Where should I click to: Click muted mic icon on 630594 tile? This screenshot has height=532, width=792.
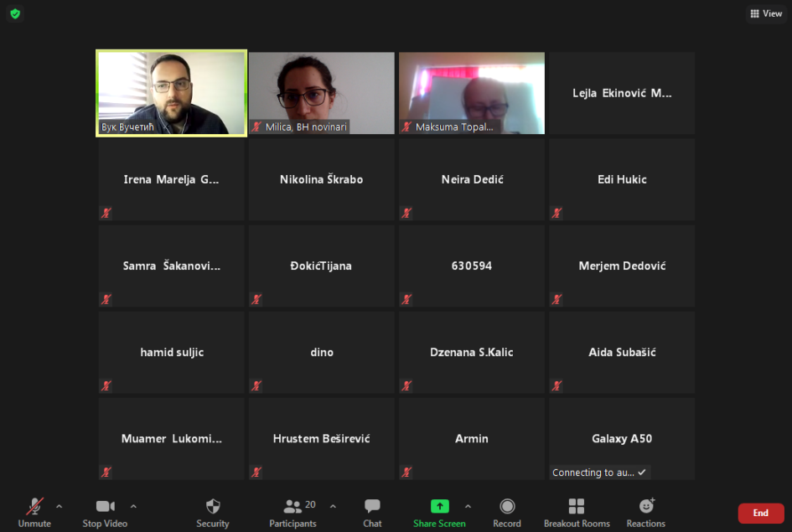(x=406, y=299)
